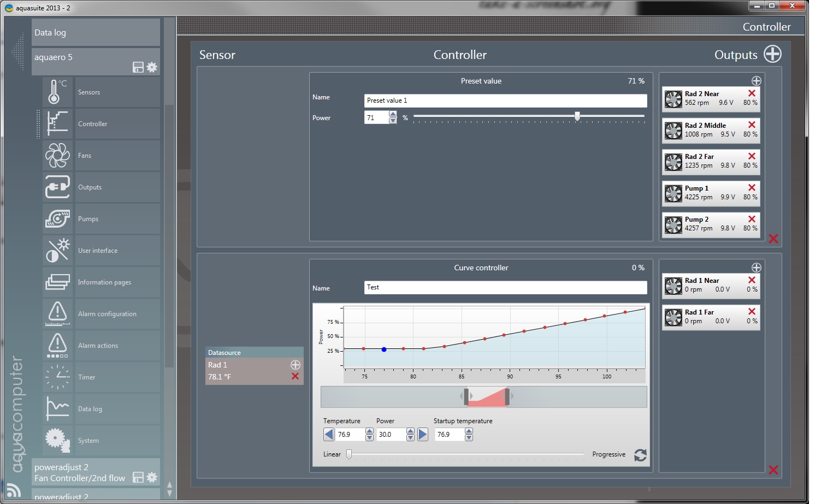Click the aquaero 5 settings gear
This screenshot has height=504, width=839.
tap(152, 67)
